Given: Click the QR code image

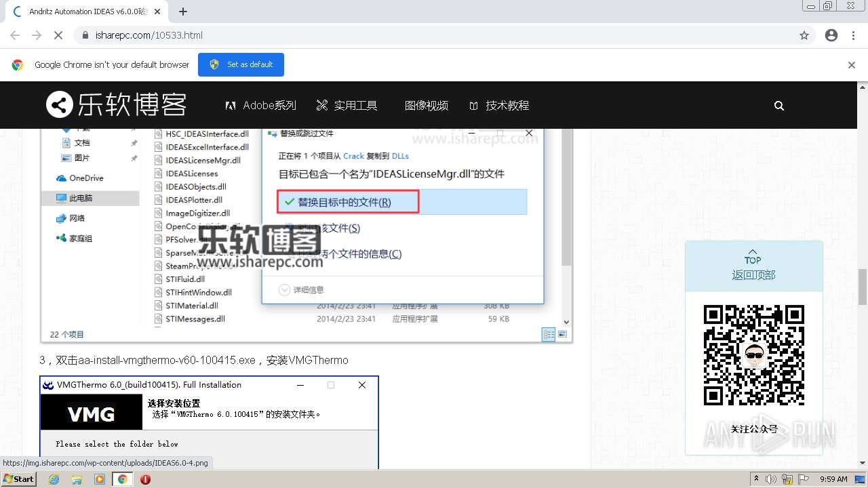Looking at the screenshot, I should [753, 356].
